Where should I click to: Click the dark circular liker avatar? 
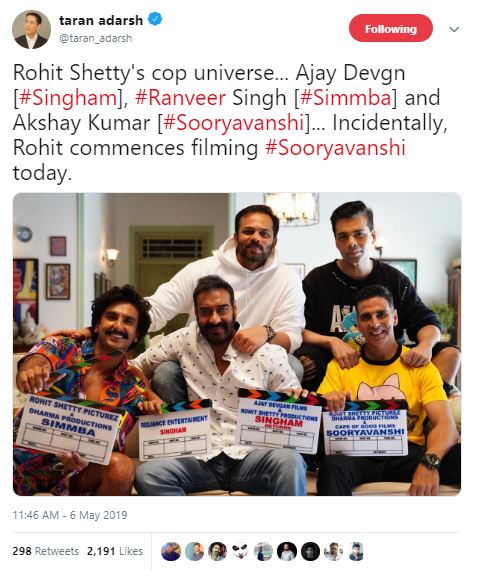[x=310, y=551]
